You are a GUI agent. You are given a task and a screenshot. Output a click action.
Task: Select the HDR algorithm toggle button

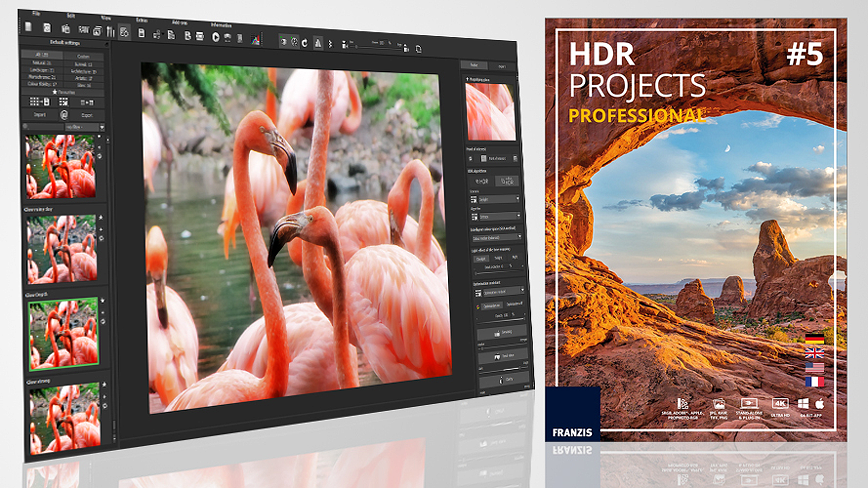481,181
